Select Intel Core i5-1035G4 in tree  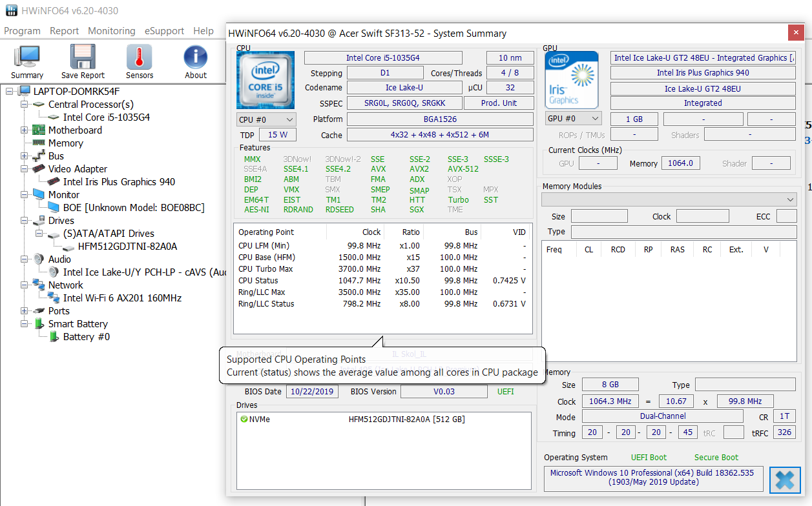click(107, 117)
